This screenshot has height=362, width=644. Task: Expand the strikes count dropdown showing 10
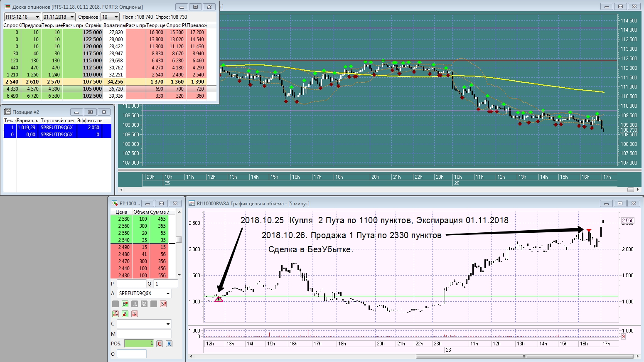(x=116, y=17)
